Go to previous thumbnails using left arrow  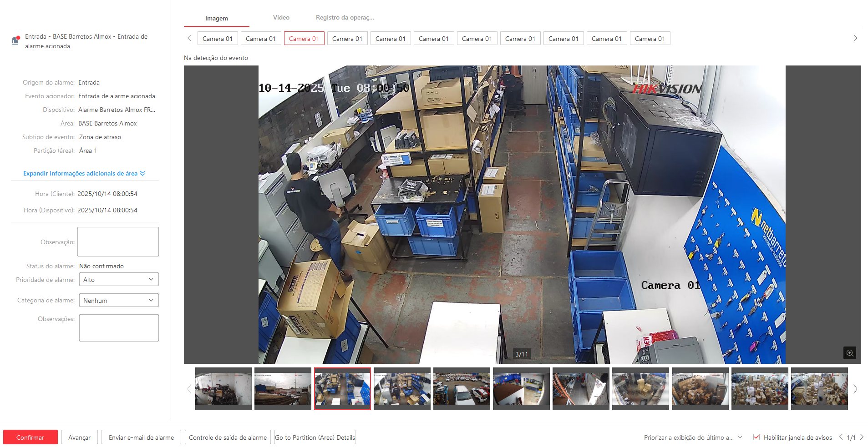tap(189, 389)
